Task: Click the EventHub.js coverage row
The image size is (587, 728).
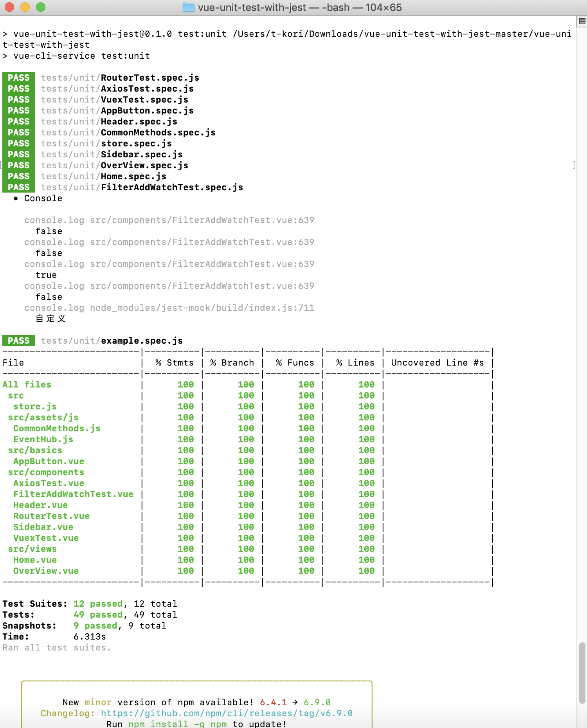Action: click(247, 439)
